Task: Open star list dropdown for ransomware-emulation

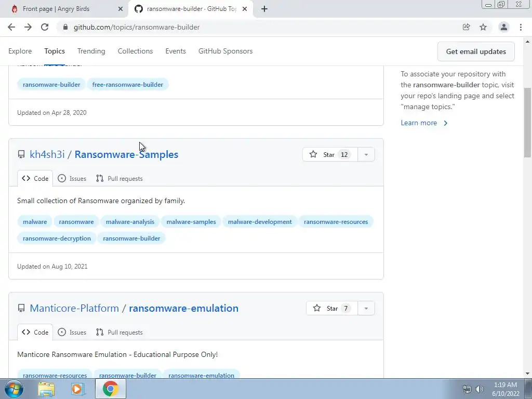Action: click(366, 308)
